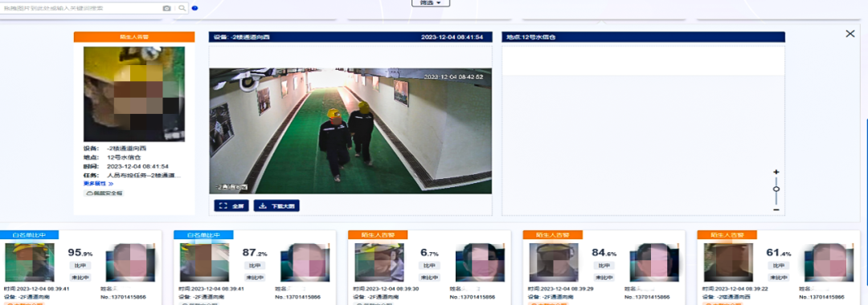The image size is (868, 305).
Task: Click the magnifier search icon
Action: [x=182, y=8]
